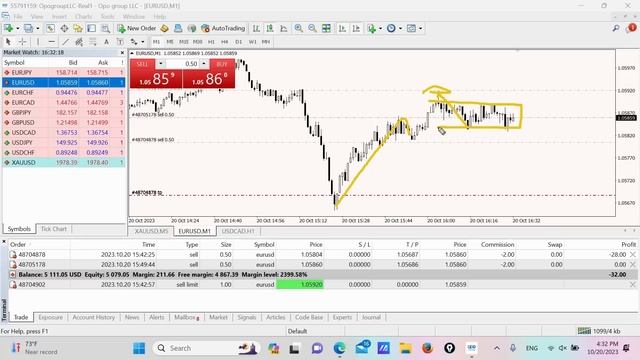Select the pending order 48704902 row
Screen dimensions: 640x360
tap(322, 284)
